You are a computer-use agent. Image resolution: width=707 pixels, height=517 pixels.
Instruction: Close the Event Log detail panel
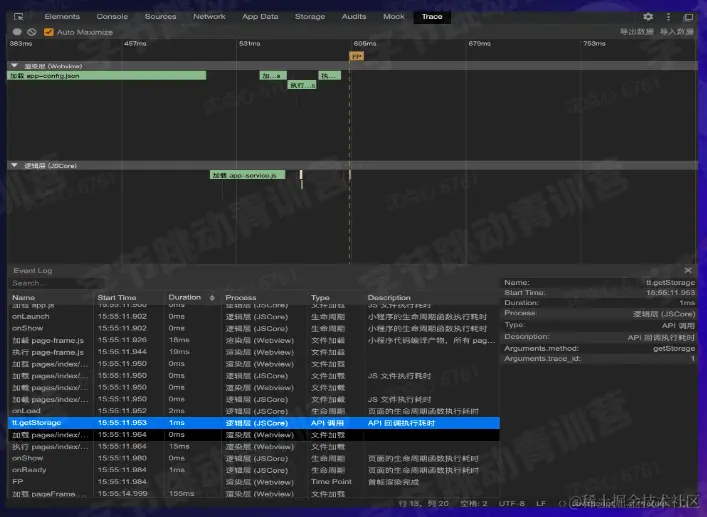[688, 270]
